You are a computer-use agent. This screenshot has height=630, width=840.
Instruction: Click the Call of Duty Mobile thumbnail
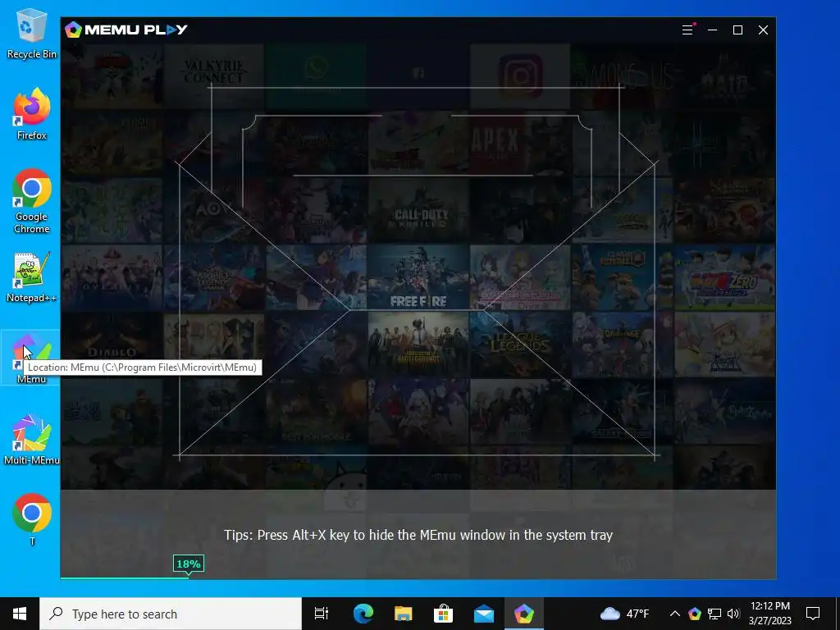click(x=418, y=210)
